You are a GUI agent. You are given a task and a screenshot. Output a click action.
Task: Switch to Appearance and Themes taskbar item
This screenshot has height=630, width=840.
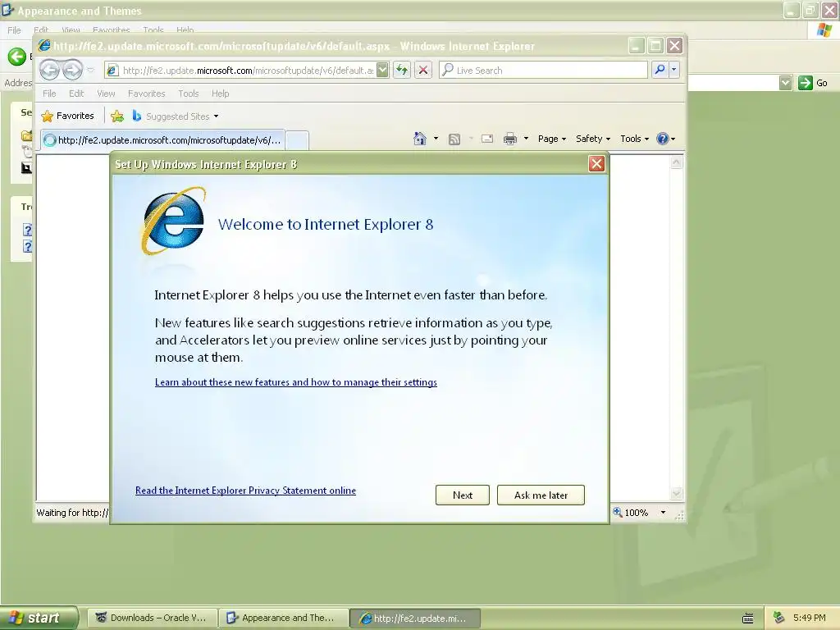pos(283,618)
